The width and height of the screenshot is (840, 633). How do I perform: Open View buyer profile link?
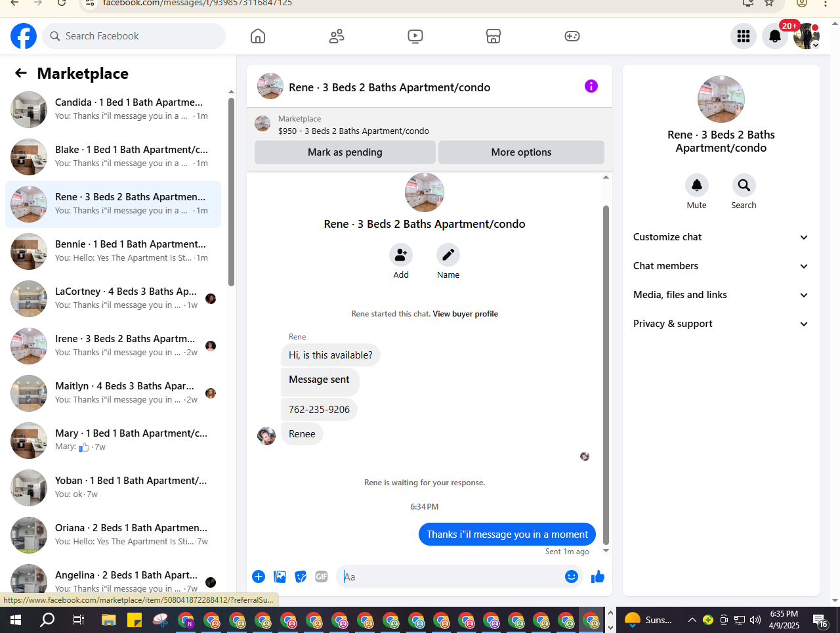point(465,314)
